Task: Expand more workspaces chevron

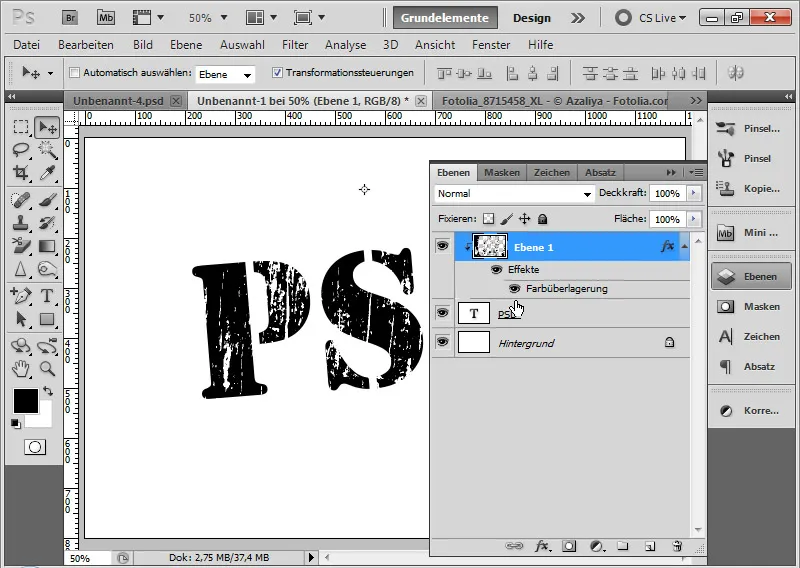Action: coord(578,18)
